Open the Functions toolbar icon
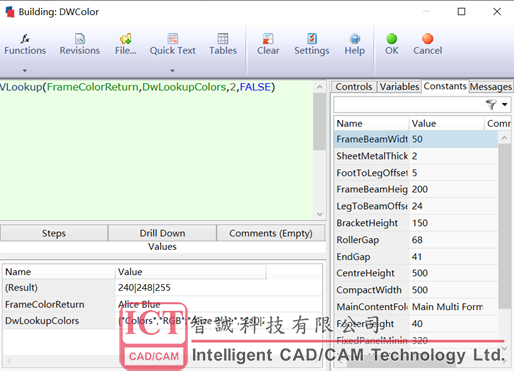The image size is (514, 371). point(25,44)
